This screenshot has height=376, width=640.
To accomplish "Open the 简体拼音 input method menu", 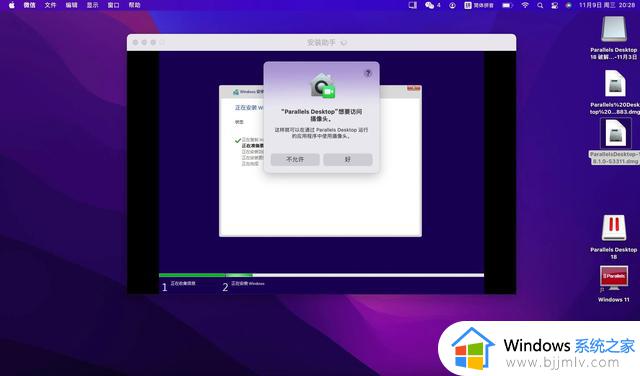I will (x=479, y=5).
